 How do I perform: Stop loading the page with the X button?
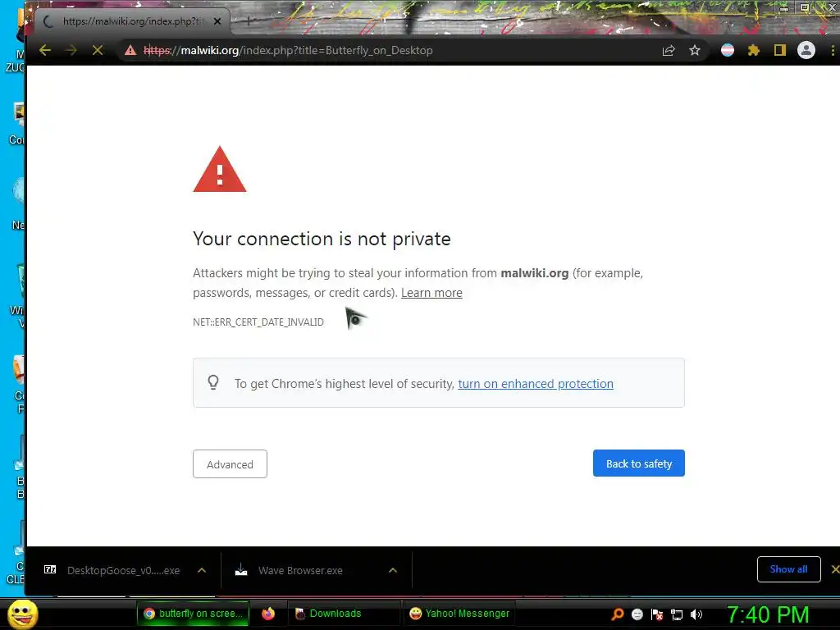click(98, 50)
